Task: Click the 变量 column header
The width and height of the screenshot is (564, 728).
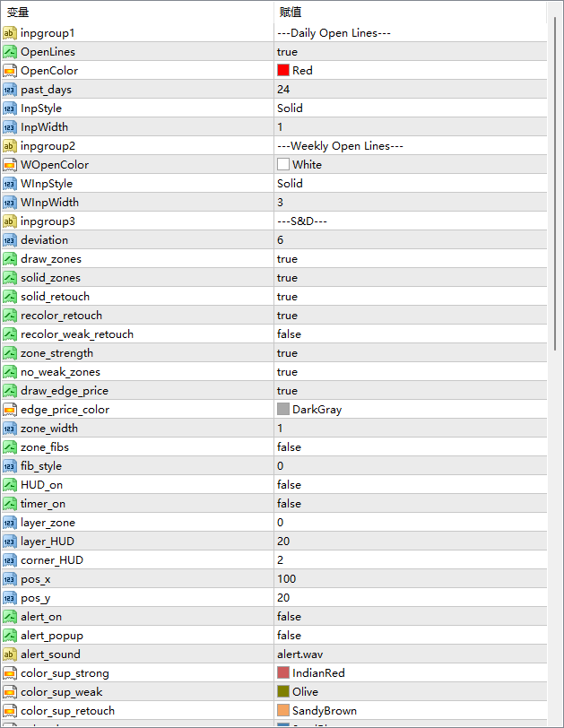Action: tap(137, 12)
